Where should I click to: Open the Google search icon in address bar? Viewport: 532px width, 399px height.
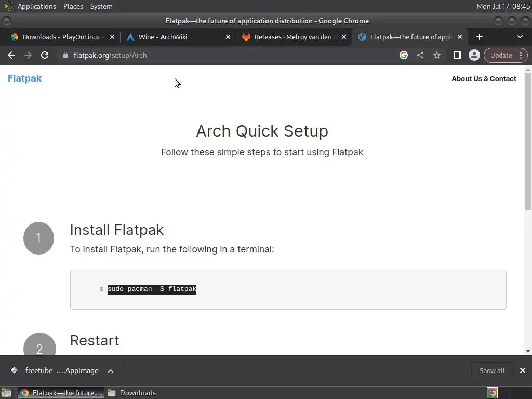pos(403,55)
